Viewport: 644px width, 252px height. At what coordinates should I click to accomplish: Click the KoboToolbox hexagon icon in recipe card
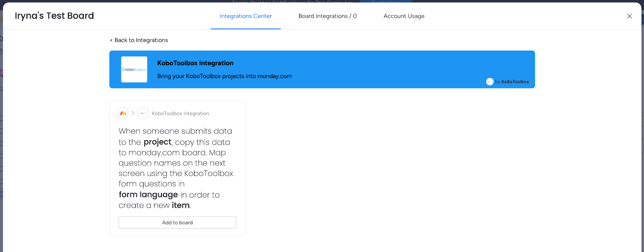coord(143,113)
